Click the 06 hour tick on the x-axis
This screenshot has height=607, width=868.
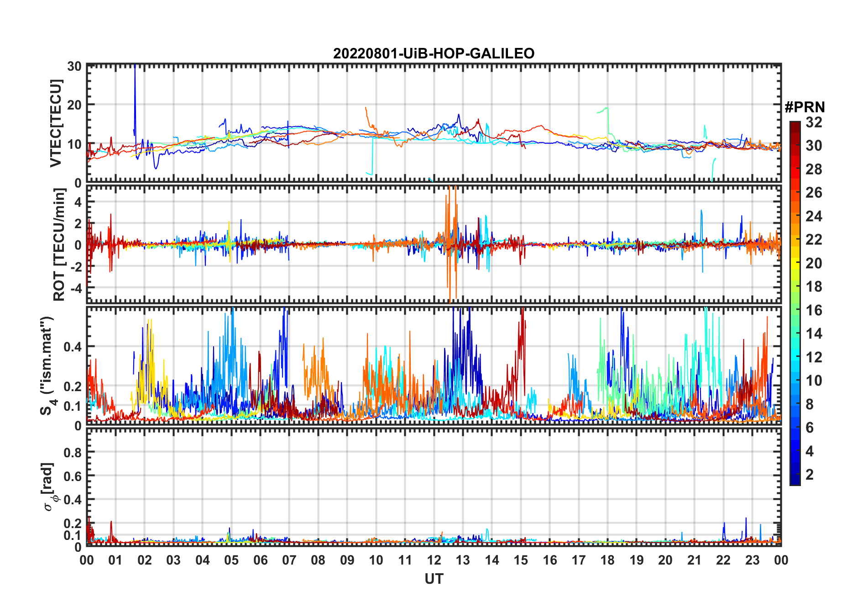[260, 560]
